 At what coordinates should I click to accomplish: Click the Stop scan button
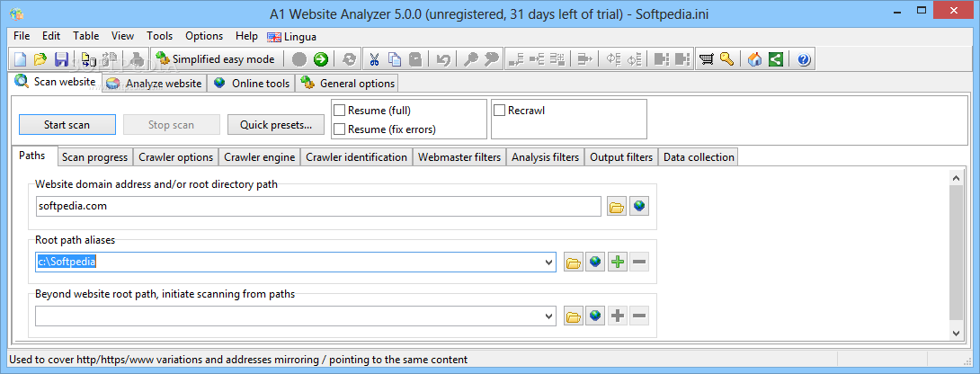tap(171, 124)
